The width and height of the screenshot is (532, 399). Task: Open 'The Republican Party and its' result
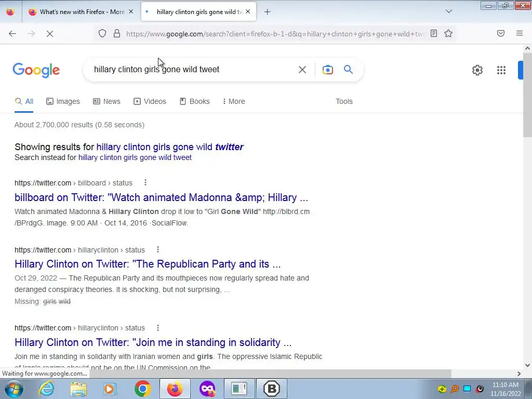click(148, 264)
